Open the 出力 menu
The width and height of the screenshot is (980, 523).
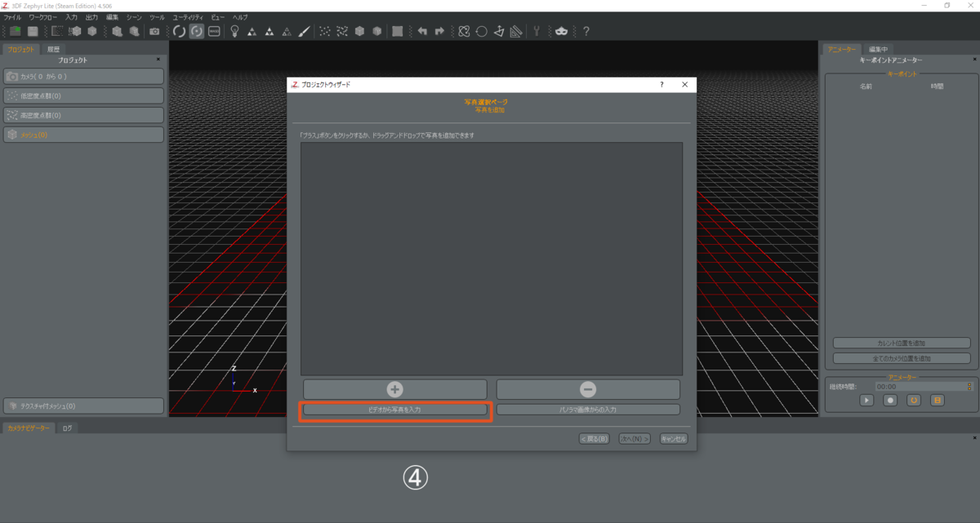pyautogui.click(x=91, y=17)
